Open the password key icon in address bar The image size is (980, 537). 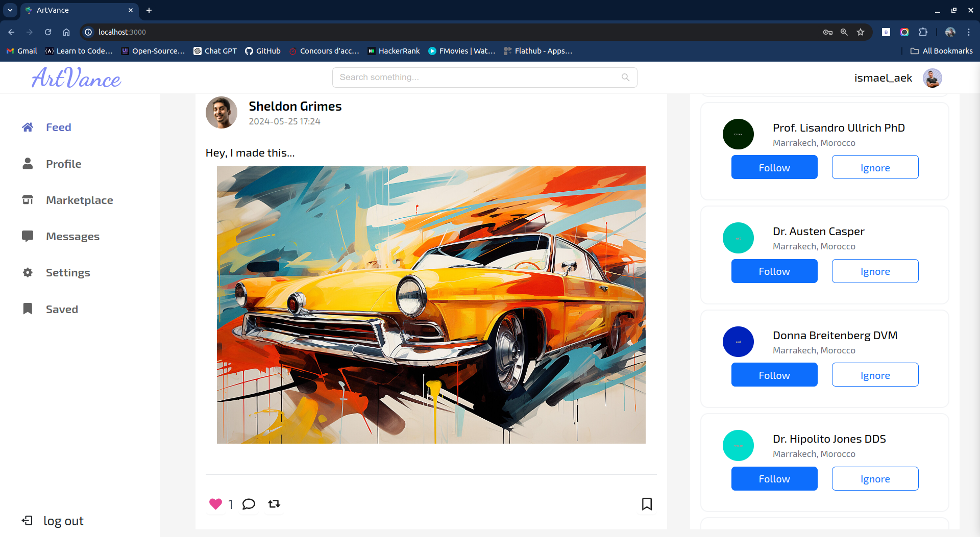coord(828,32)
